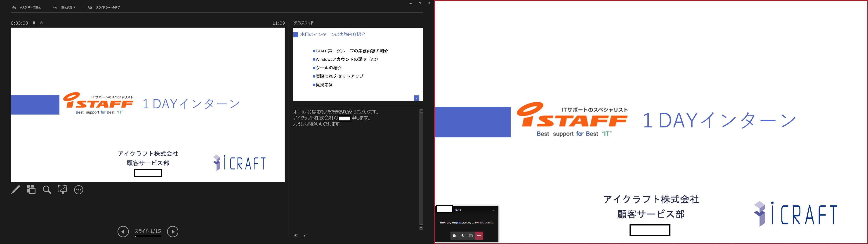Stop screen sharing in call window
This screenshot has height=244, width=868.
point(471,236)
